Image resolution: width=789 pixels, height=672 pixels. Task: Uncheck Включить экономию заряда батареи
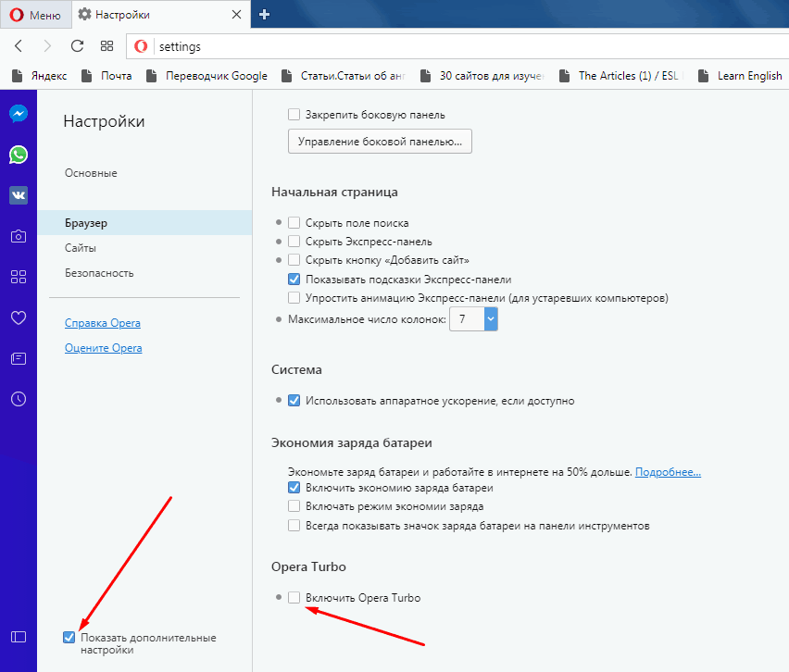(294, 488)
